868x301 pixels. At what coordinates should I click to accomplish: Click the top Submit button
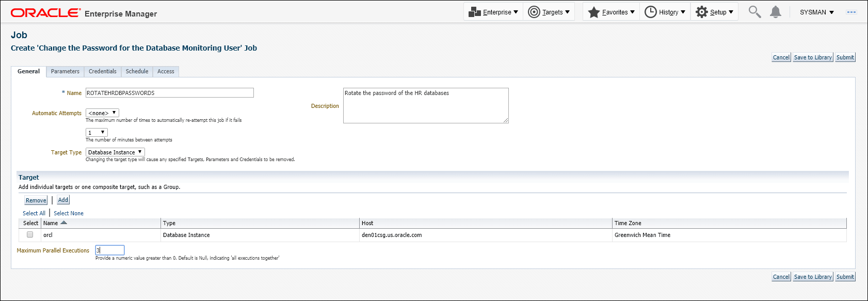click(845, 57)
